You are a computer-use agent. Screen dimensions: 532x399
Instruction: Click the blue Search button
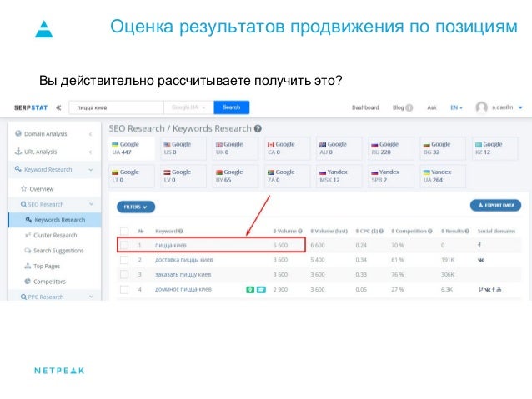231,107
